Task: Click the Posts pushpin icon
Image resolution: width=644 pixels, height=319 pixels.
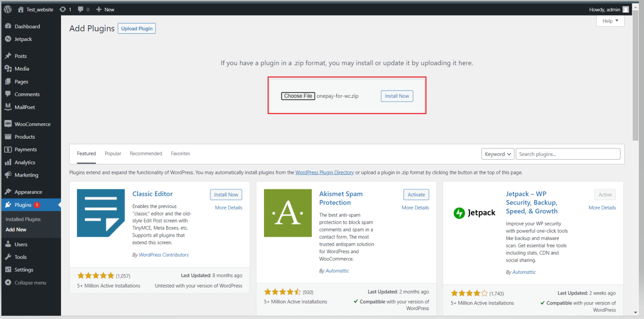Action: pos(8,56)
